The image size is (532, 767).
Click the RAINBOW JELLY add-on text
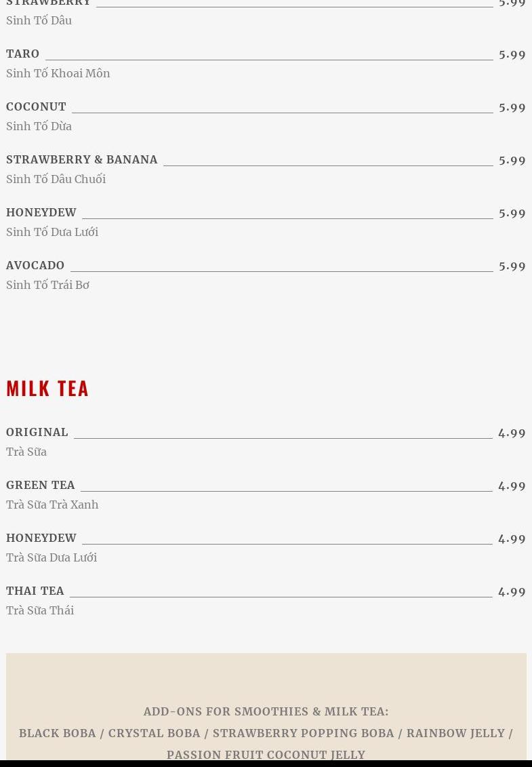455,733
